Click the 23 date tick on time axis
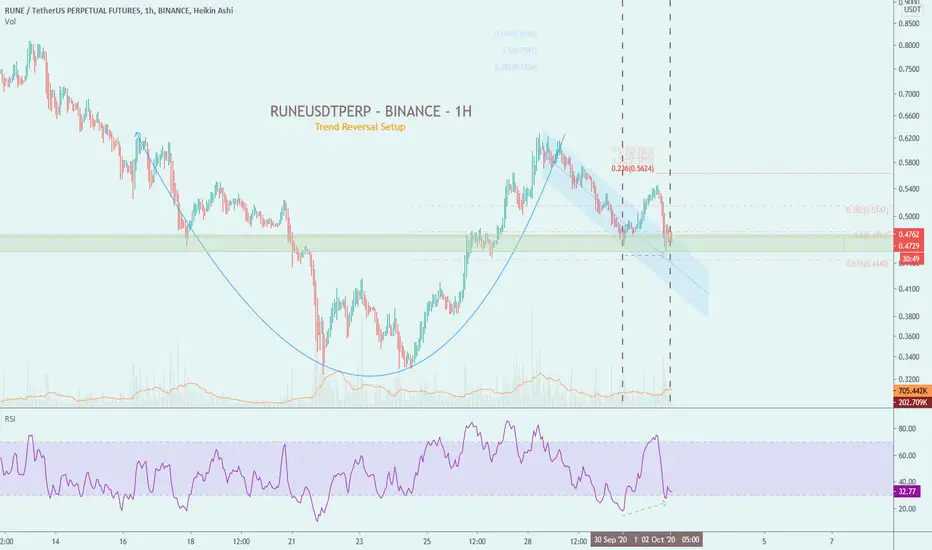Image resolution: width=932 pixels, height=550 pixels. pyautogui.click(x=360, y=542)
